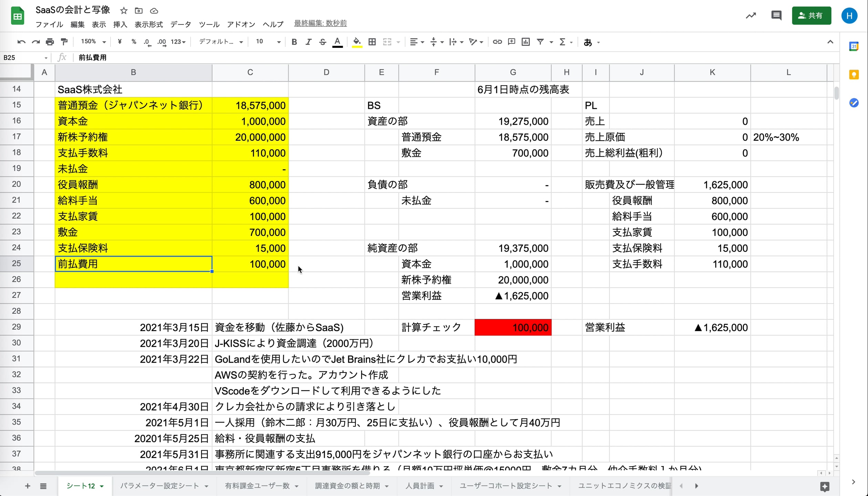
Task: Select the strikethrough icon
Action: point(323,42)
